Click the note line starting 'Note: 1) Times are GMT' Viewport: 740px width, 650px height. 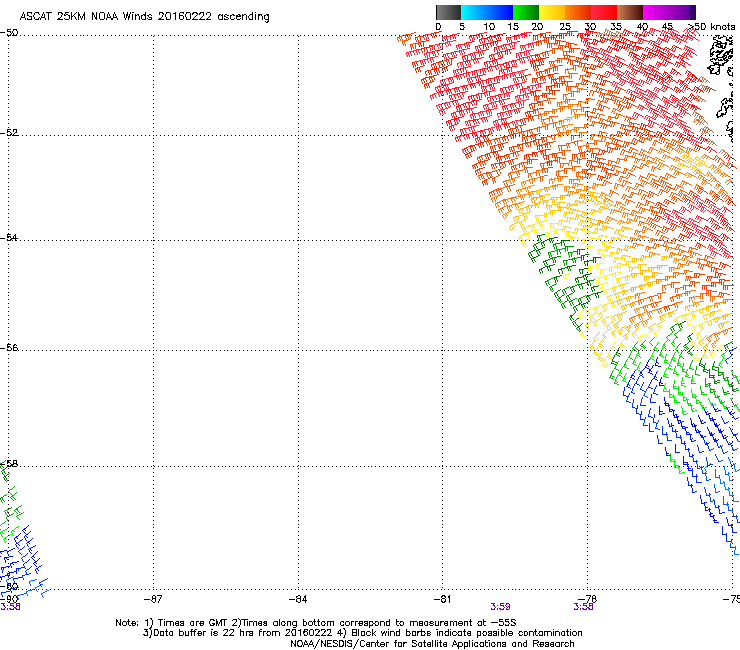pos(316,623)
